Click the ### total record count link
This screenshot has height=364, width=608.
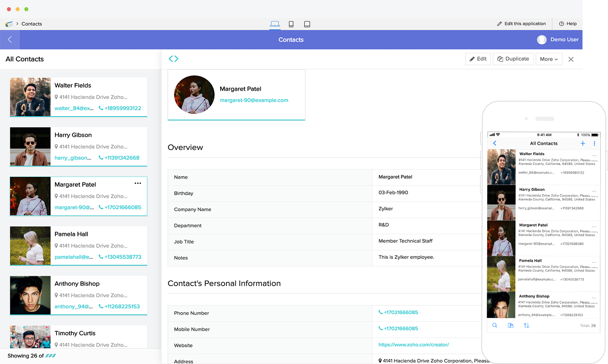[x=51, y=356]
